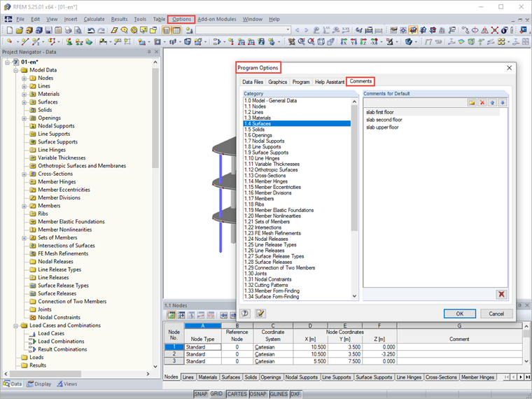
Task: Click the Delete comment red X icon
Action: click(482, 102)
